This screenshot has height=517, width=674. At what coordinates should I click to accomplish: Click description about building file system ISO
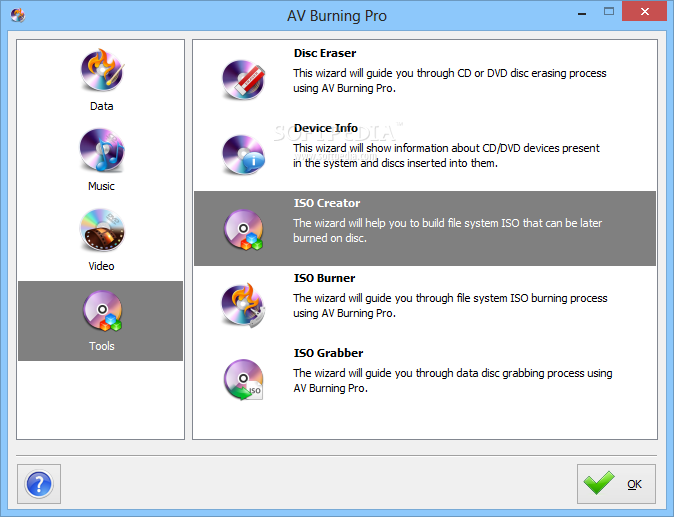pos(447,230)
